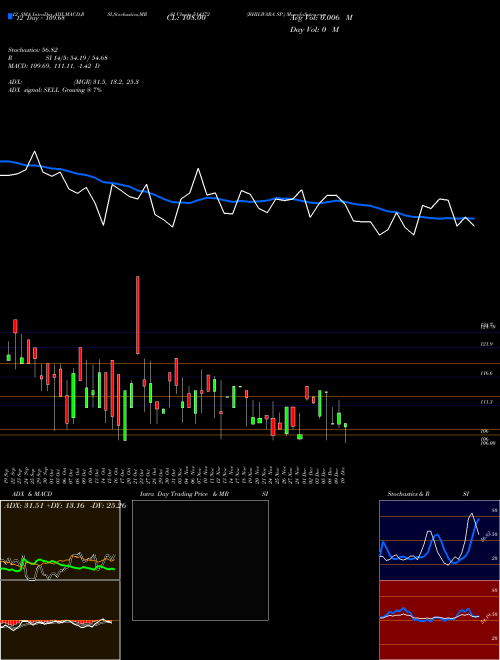Screen dimensions: 500x660
Task: Click the white price line peak near chart start
Action: 35,152
